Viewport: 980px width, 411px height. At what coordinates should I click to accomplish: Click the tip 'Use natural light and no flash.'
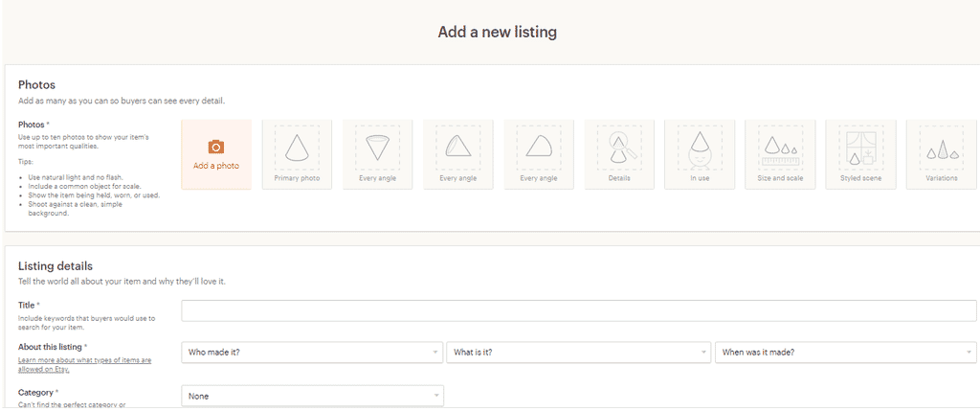pyautogui.click(x=75, y=177)
